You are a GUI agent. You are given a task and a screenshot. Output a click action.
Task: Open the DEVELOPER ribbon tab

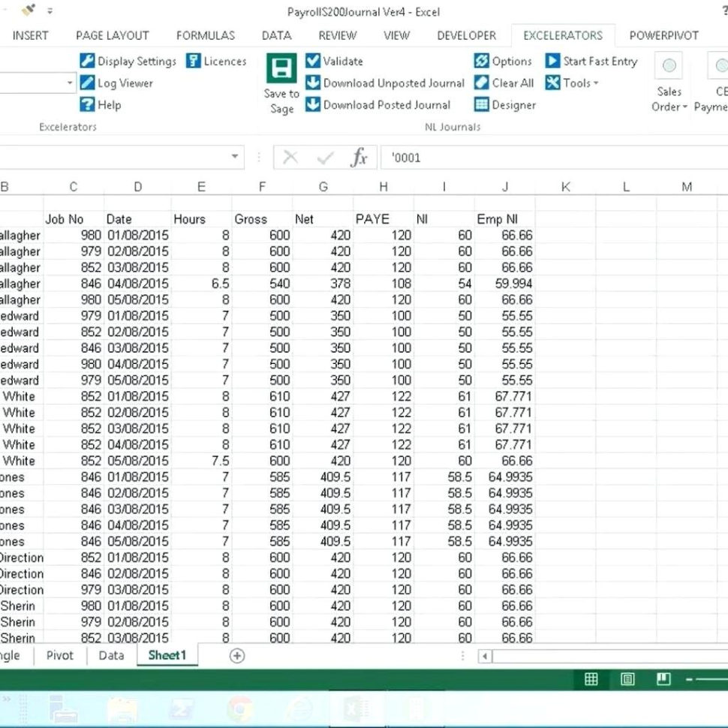(x=467, y=36)
